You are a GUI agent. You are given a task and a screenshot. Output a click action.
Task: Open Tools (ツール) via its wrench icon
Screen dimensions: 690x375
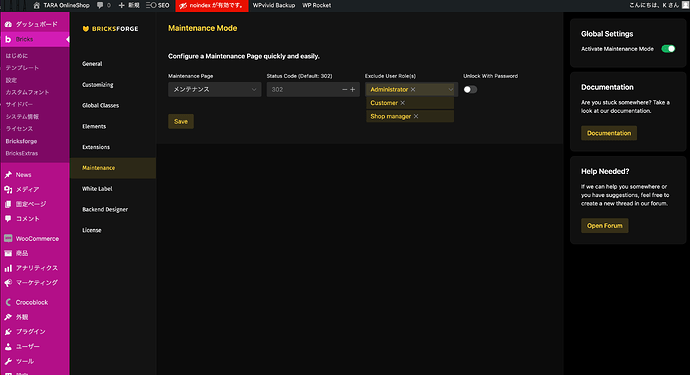[8, 361]
